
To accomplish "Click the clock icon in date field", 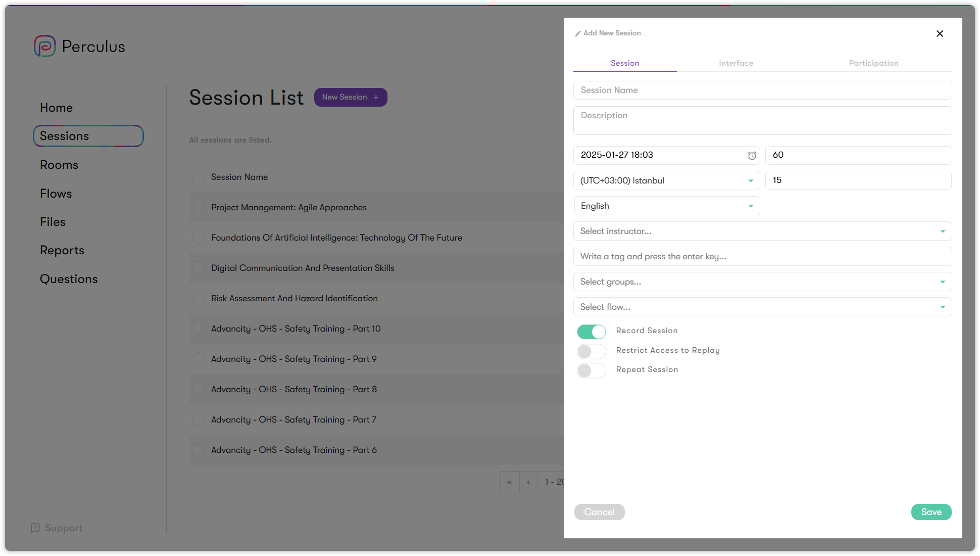I will (x=752, y=156).
